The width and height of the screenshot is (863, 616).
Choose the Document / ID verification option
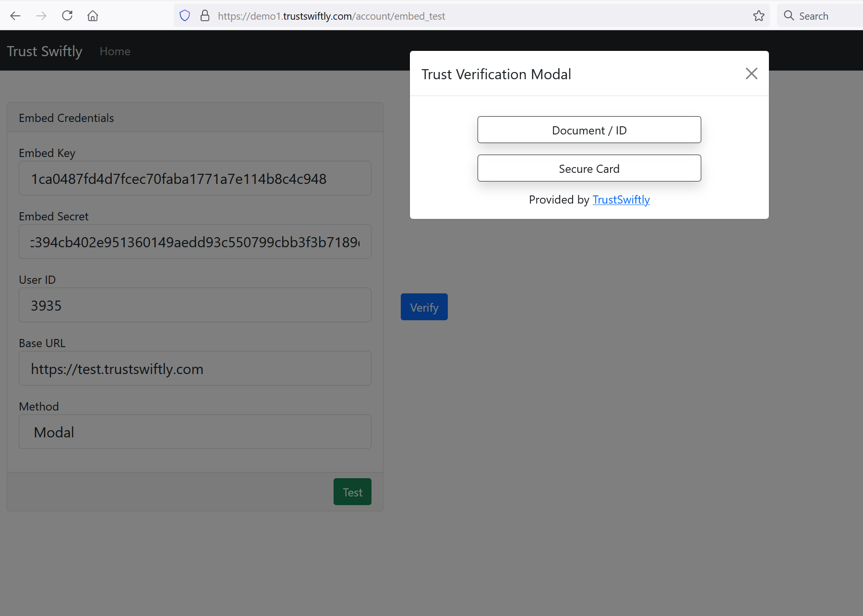click(x=589, y=130)
